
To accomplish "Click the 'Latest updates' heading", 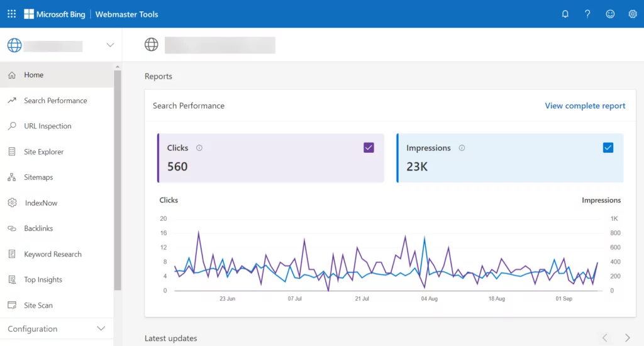I will (171, 338).
